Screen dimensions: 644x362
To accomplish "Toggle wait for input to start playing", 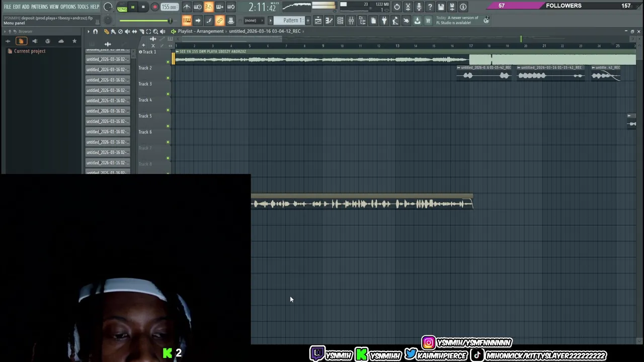I will (x=198, y=7).
